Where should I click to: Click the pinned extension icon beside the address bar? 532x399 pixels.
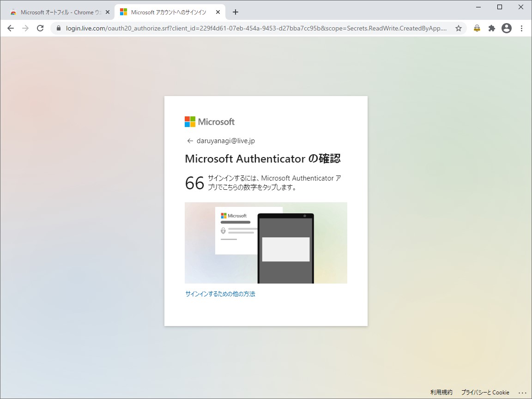click(x=476, y=28)
